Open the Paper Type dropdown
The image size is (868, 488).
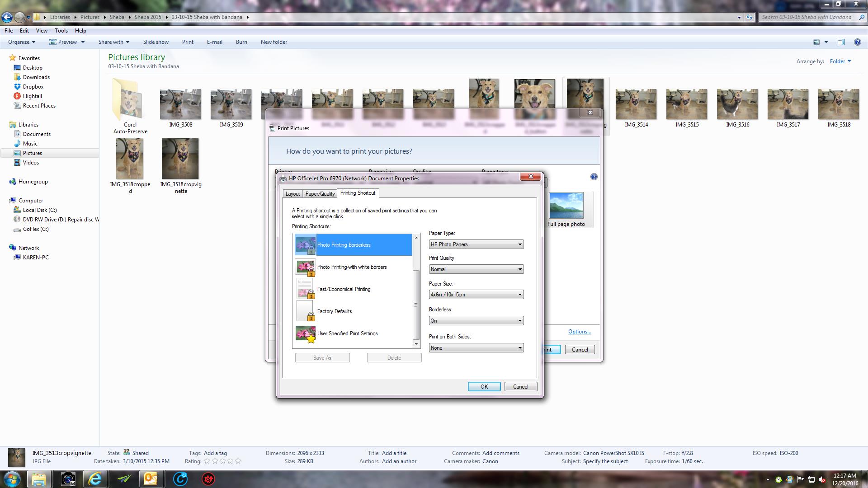tap(519, 244)
